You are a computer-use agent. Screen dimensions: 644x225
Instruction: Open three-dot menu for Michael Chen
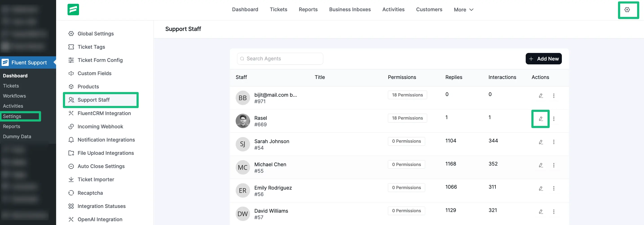pyautogui.click(x=554, y=165)
